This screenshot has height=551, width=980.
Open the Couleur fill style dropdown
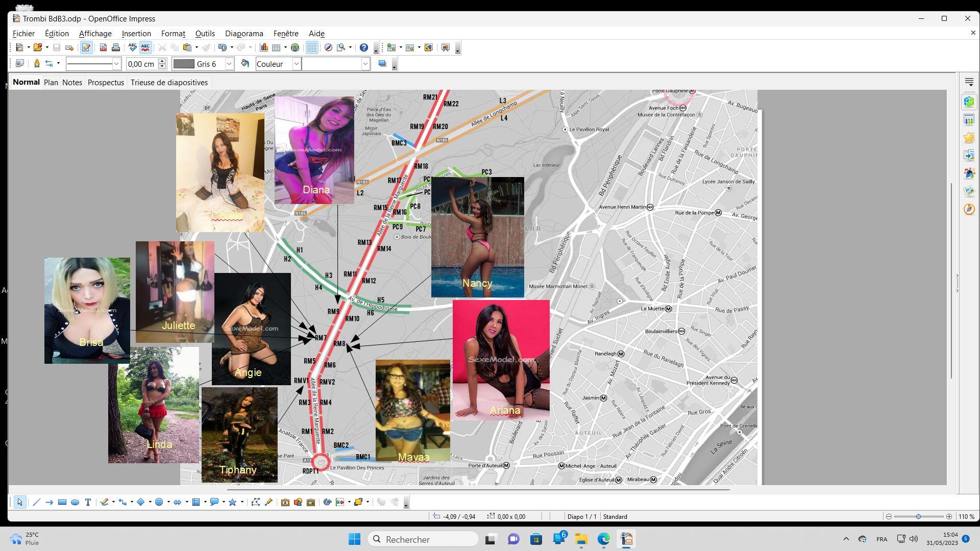point(296,64)
